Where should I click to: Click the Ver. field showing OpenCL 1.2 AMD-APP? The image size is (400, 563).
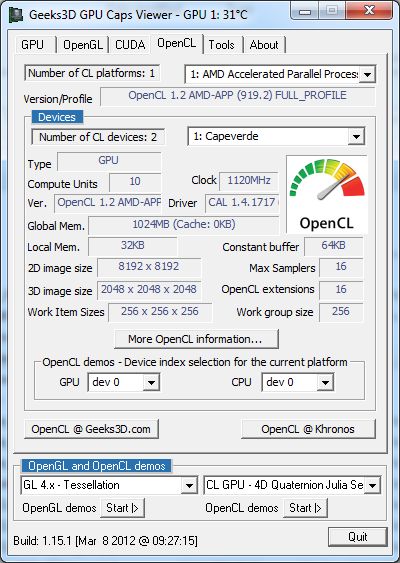coord(108,203)
